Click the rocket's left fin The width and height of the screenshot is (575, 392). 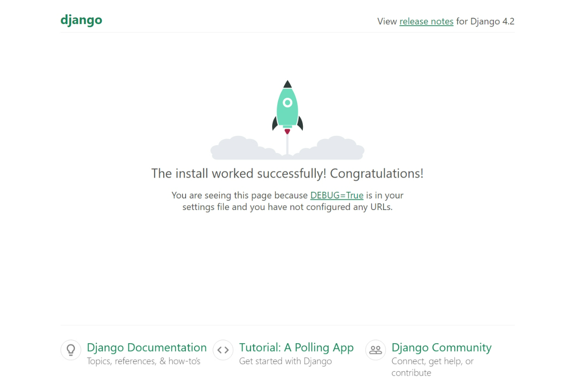pyautogui.click(x=275, y=122)
